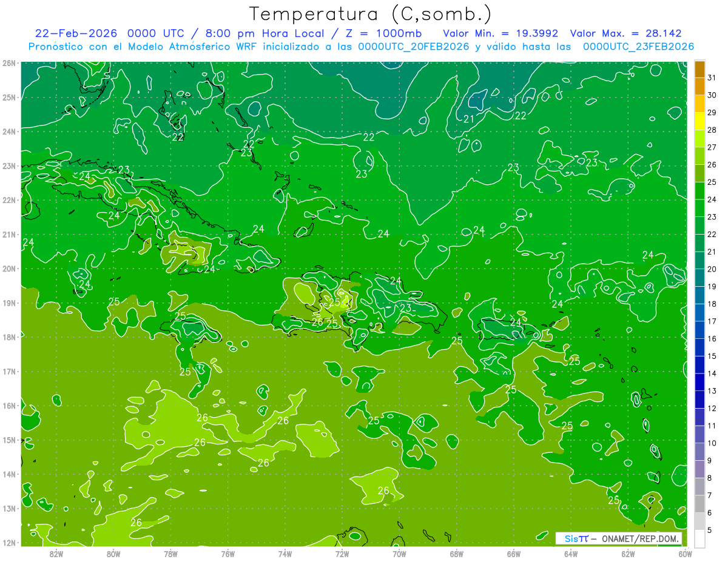This screenshot has height=562, width=728.
Task: Click the 68W longitude axis label
Action: [456, 554]
